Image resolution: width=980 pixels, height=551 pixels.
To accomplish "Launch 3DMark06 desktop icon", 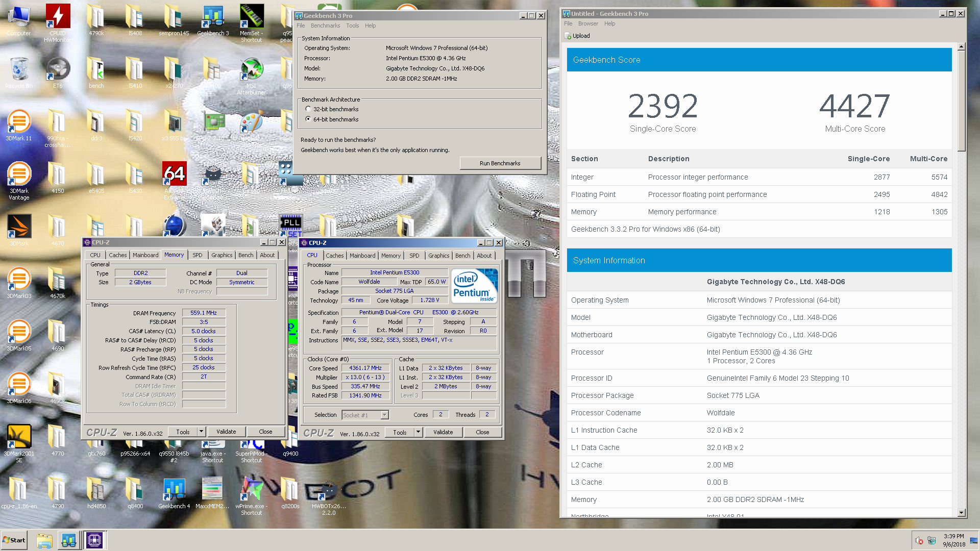I will (x=19, y=388).
